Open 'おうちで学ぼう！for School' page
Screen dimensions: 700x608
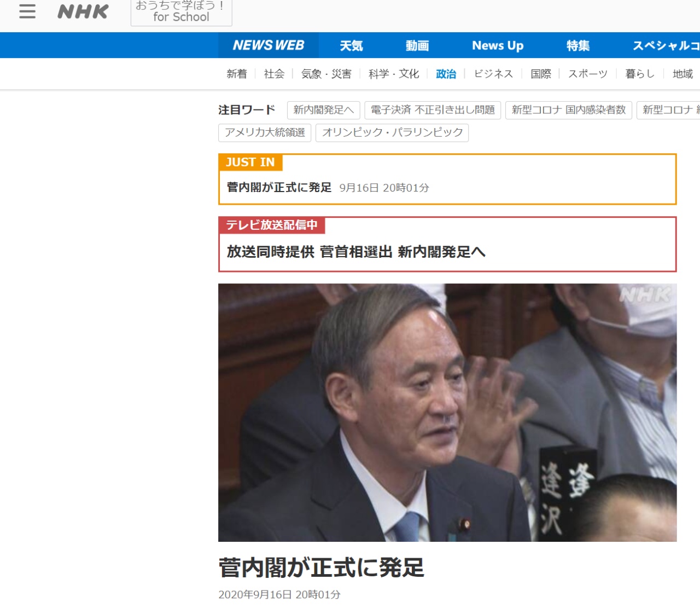(x=181, y=12)
